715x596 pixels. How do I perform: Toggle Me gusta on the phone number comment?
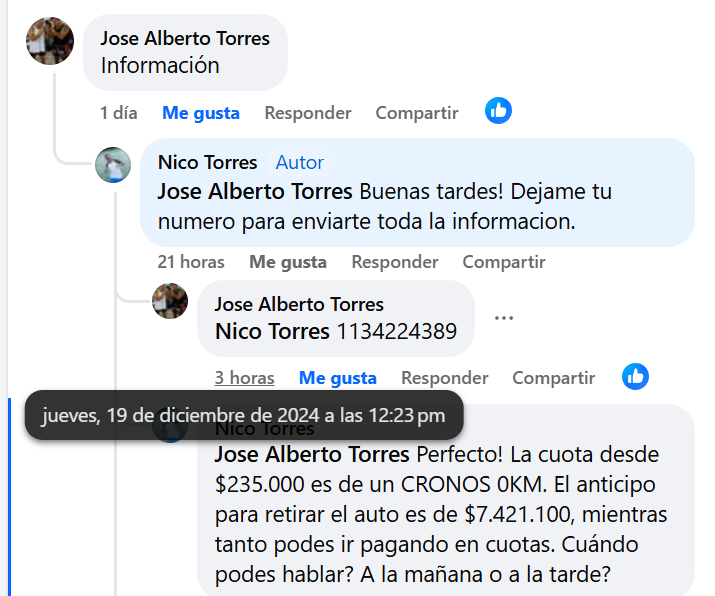coord(337,378)
